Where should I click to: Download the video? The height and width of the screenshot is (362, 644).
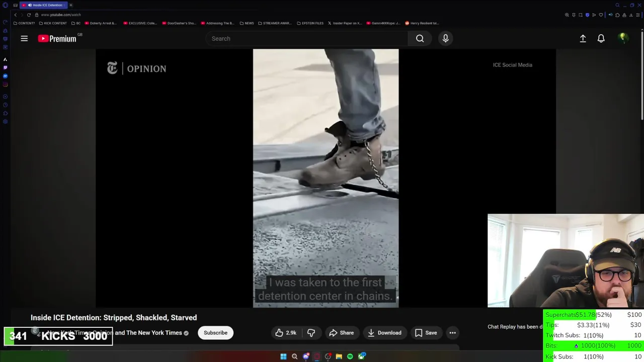pyautogui.click(x=384, y=333)
